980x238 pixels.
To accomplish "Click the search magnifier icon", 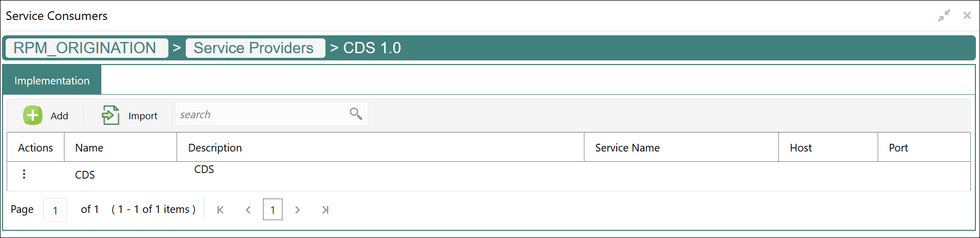I will 356,114.
